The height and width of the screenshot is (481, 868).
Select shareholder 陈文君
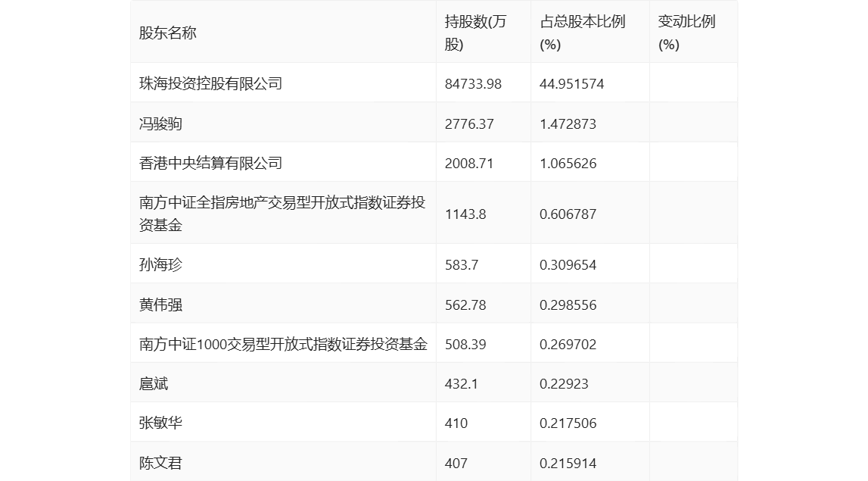[x=160, y=463]
